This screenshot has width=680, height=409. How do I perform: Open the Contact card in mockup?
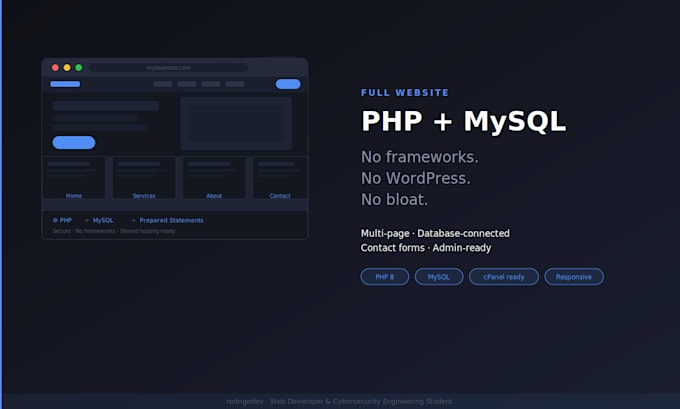(x=280, y=177)
